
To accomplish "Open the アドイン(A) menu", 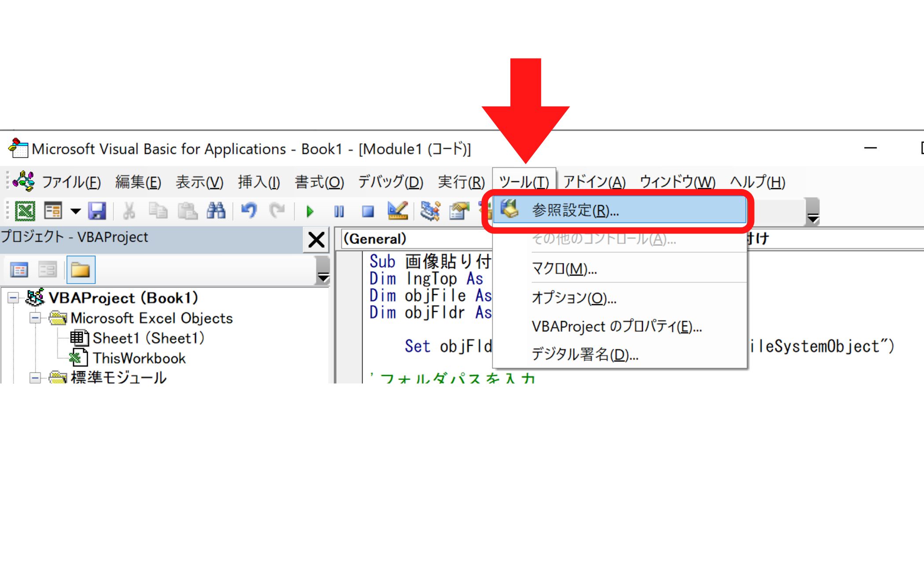I will pyautogui.click(x=594, y=182).
